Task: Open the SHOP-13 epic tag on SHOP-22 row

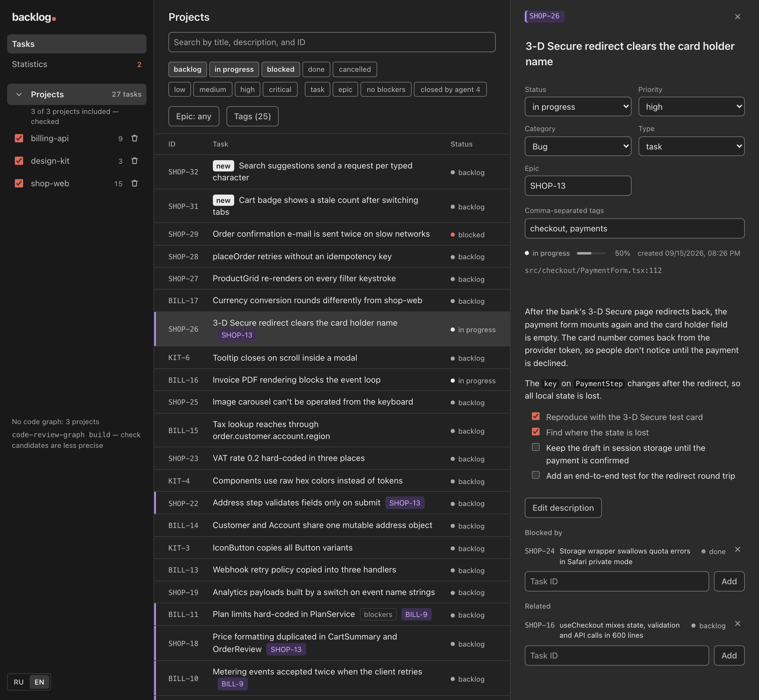Action: (x=405, y=503)
